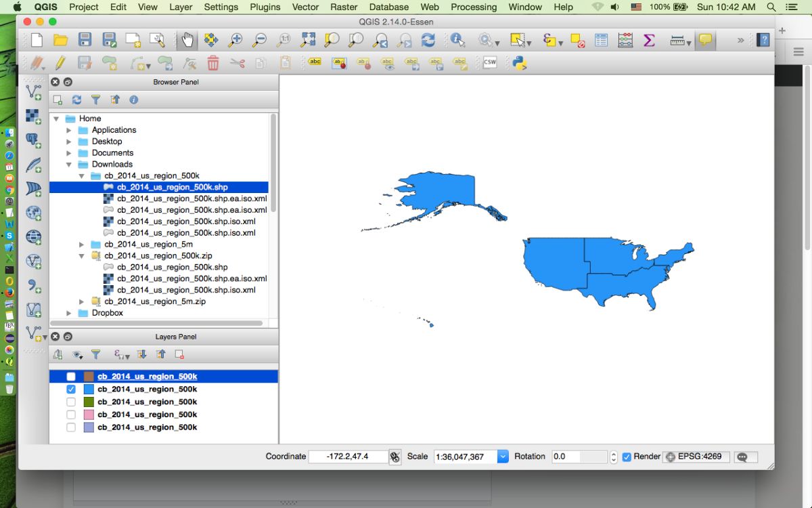Image resolution: width=812 pixels, height=508 pixels.
Task: Click the green layer color swatch
Action: point(89,402)
